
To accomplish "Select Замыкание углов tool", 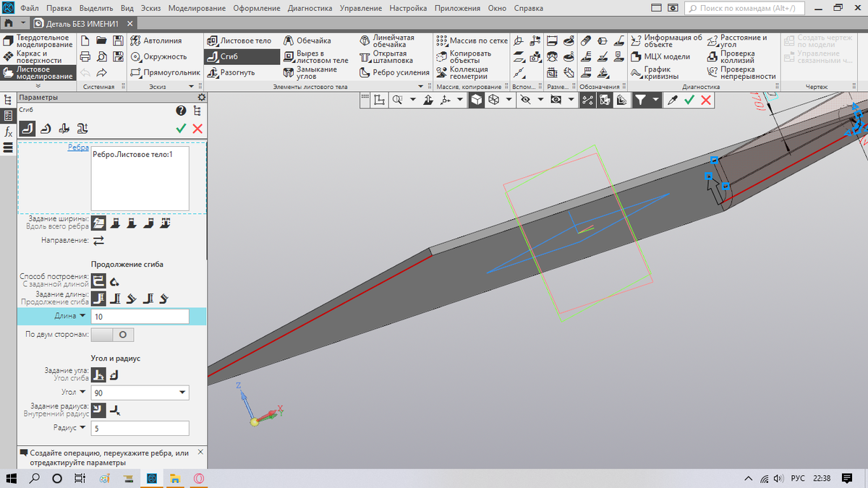I will click(310, 72).
